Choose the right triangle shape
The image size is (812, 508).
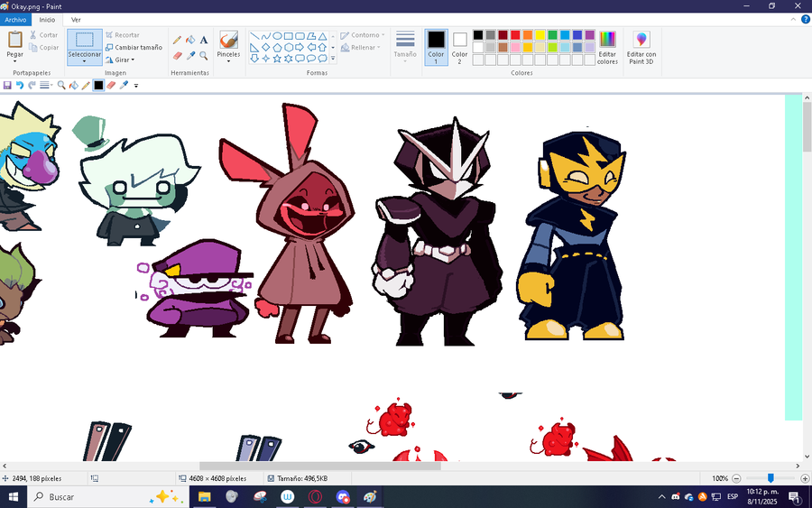pos(254,47)
